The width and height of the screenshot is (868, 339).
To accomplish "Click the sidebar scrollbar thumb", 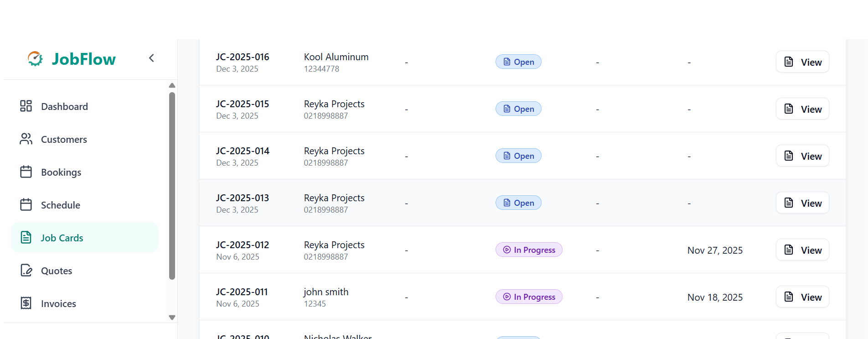I will [172, 185].
